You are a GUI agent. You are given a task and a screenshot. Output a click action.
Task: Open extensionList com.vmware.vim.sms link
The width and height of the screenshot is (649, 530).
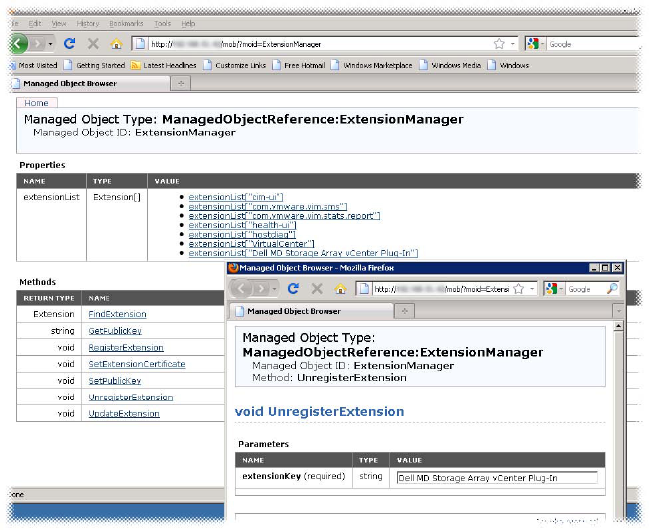268,207
